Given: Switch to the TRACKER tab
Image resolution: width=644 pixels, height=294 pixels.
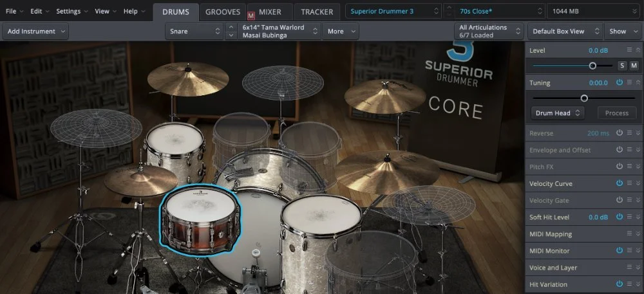Looking at the screenshot, I should 317,12.
